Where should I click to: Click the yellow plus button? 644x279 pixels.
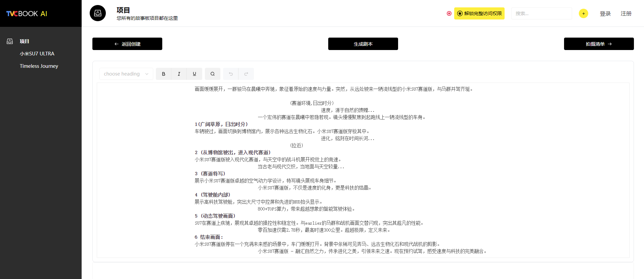584,13
